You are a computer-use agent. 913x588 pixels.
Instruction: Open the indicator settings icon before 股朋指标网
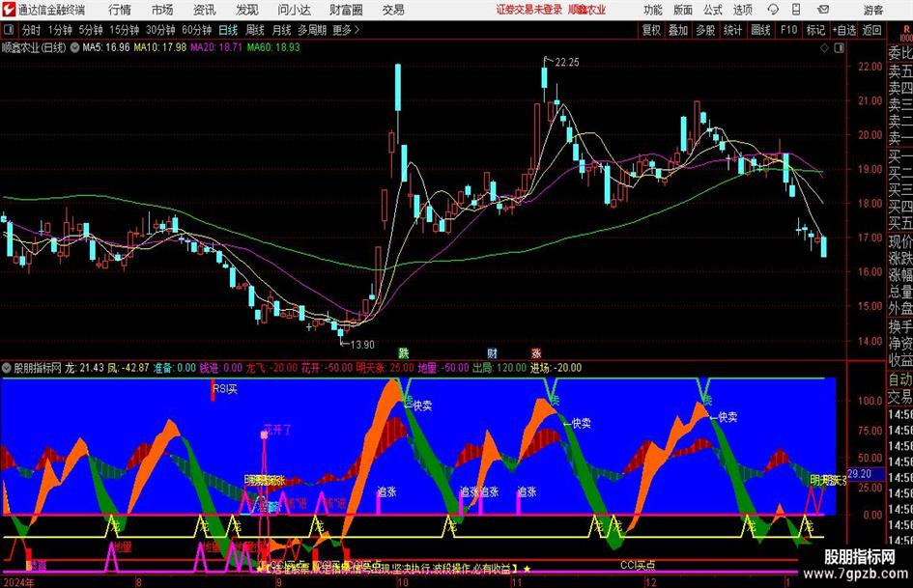[7, 368]
